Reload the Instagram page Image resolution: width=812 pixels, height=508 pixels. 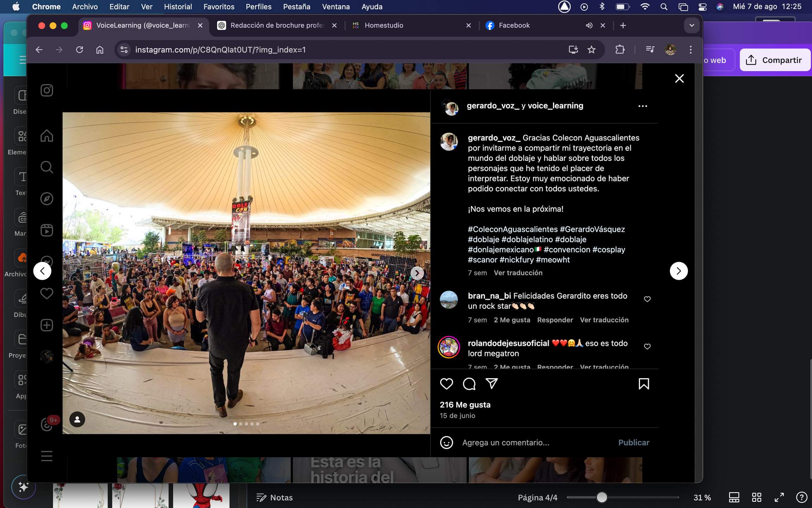pyautogui.click(x=80, y=50)
